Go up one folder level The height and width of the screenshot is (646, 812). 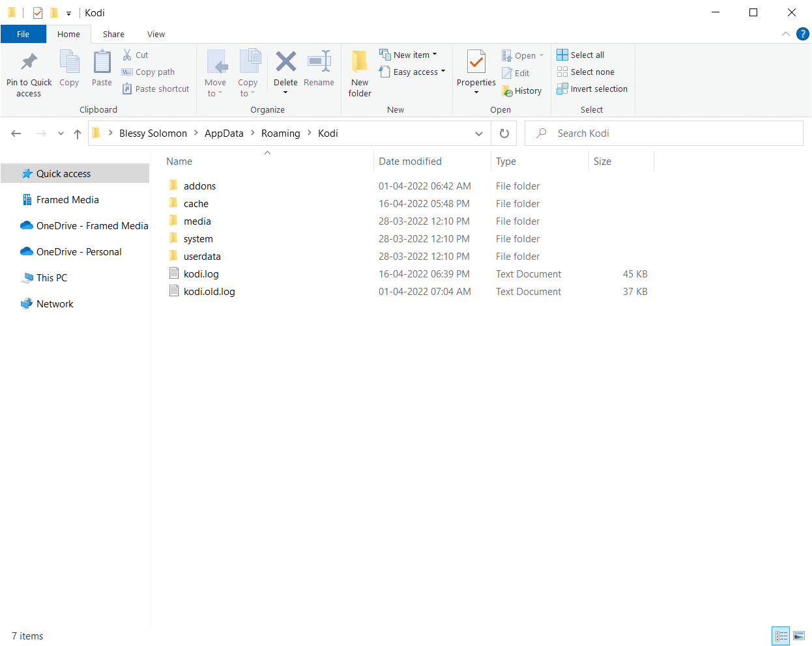pos(78,133)
